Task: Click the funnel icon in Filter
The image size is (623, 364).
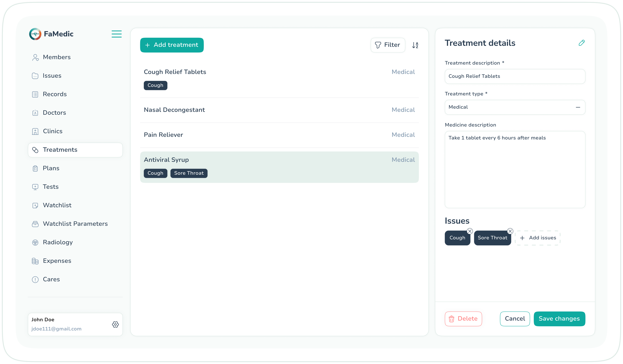Action: point(378,45)
